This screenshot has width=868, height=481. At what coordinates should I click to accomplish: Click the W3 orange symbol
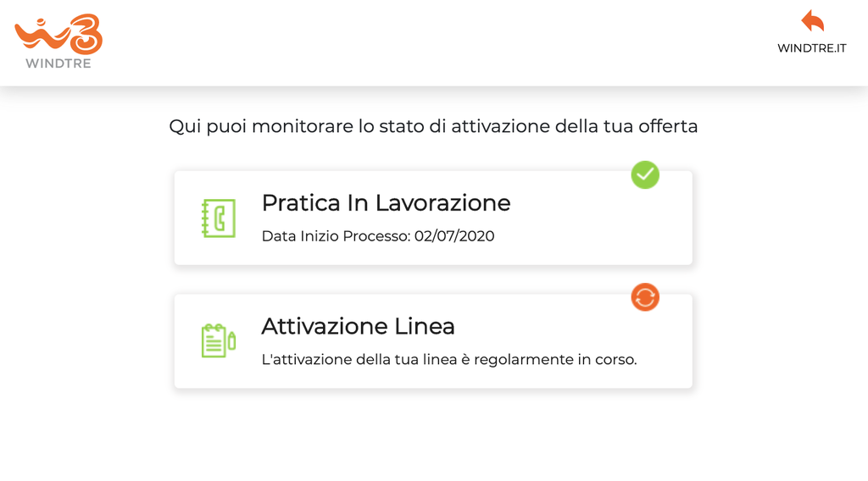coord(58,34)
